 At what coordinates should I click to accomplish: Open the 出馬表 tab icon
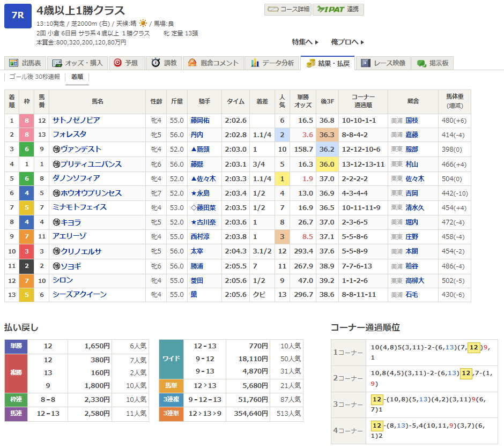[x=14, y=63]
